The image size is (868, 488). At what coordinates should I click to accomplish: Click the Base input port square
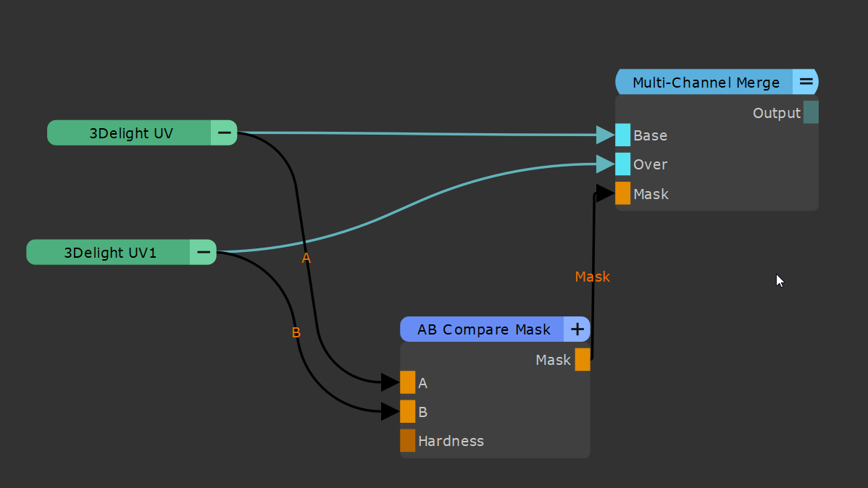[622, 135]
